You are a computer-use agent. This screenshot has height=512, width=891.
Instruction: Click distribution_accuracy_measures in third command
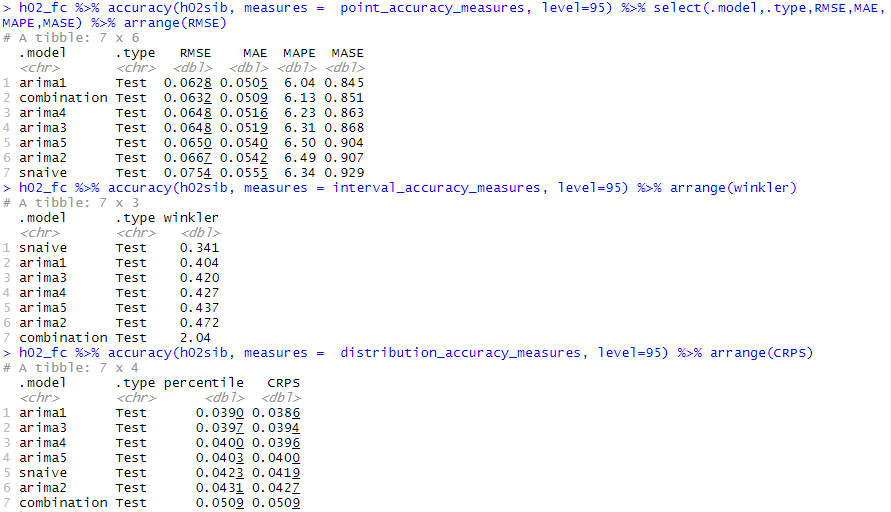(x=461, y=352)
